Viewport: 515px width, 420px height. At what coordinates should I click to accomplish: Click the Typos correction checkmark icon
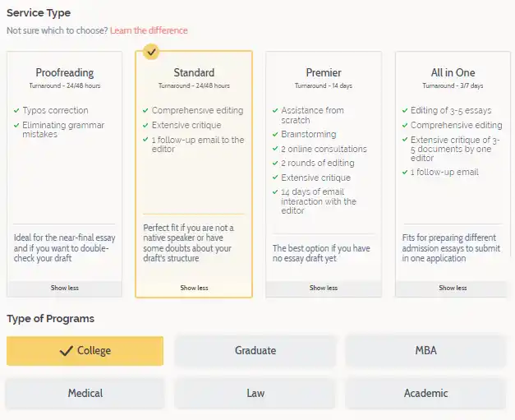pyautogui.click(x=16, y=110)
